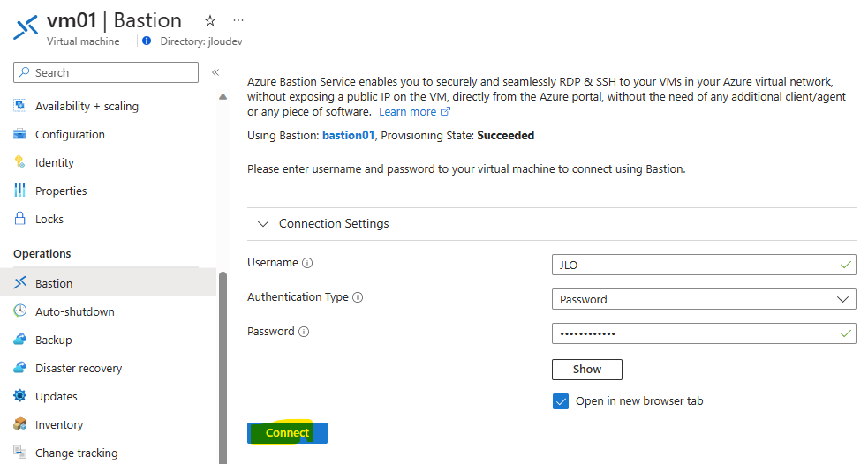Click the Configuration toolbox icon
Image resolution: width=868 pixels, height=464 pixels.
pos(20,134)
